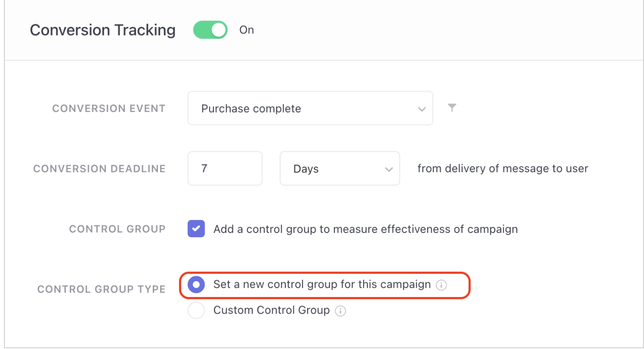
Task: Click the conversion deadline number field showing 7
Action: (225, 169)
